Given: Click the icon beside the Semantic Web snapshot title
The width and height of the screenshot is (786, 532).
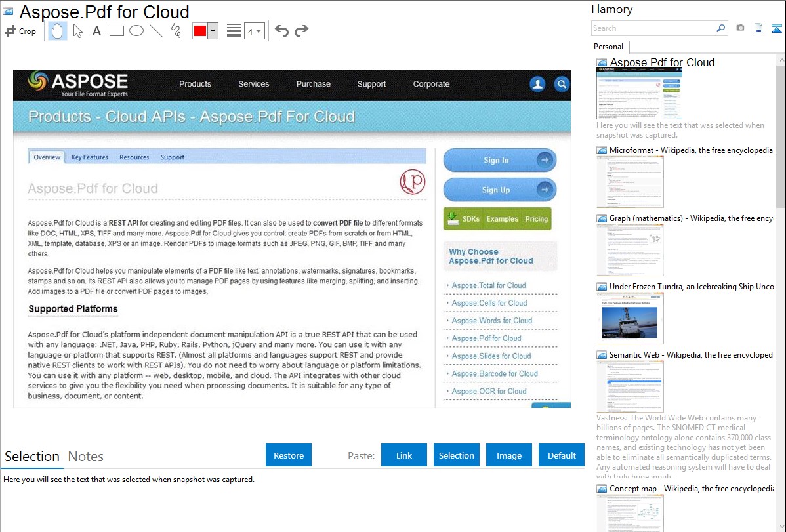Looking at the screenshot, I should 602,354.
